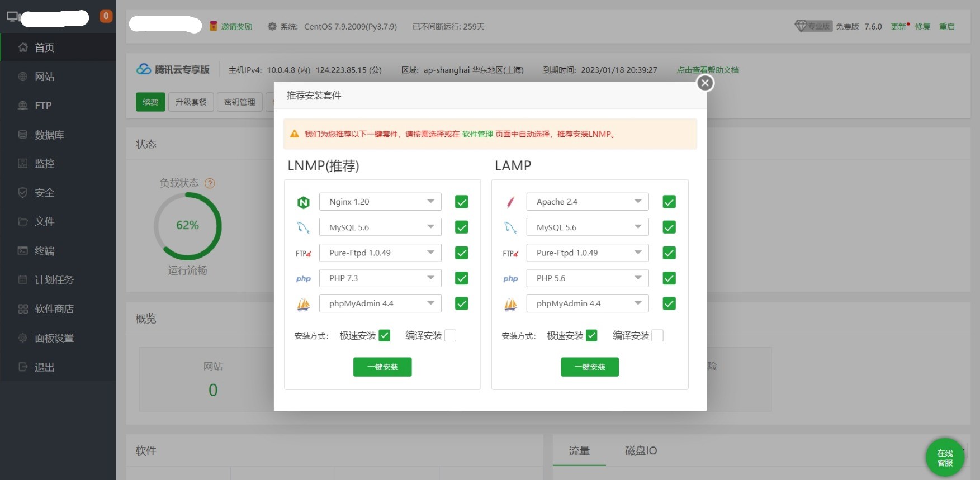Image resolution: width=980 pixels, height=480 pixels.
Task: Click the notification count badge in sidebar
Action: 106,16
